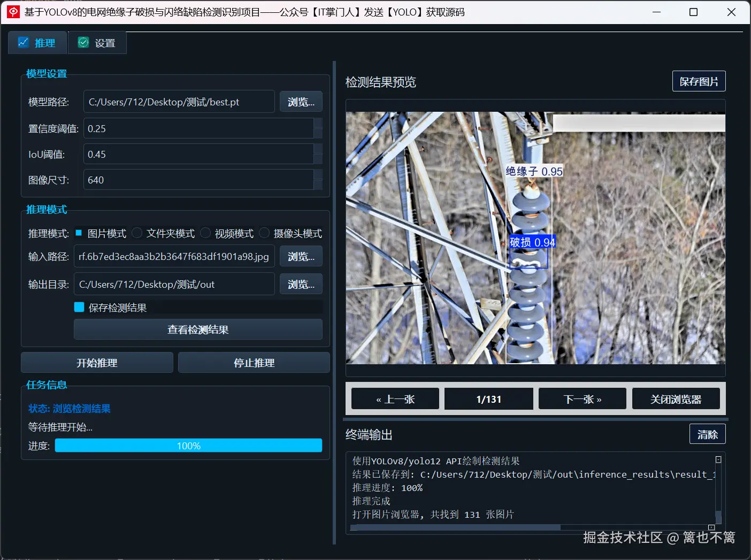Toggle the 保存检测结果 checkbox
Viewport: 751px width, 560px height.
click(x=79, y=307)
